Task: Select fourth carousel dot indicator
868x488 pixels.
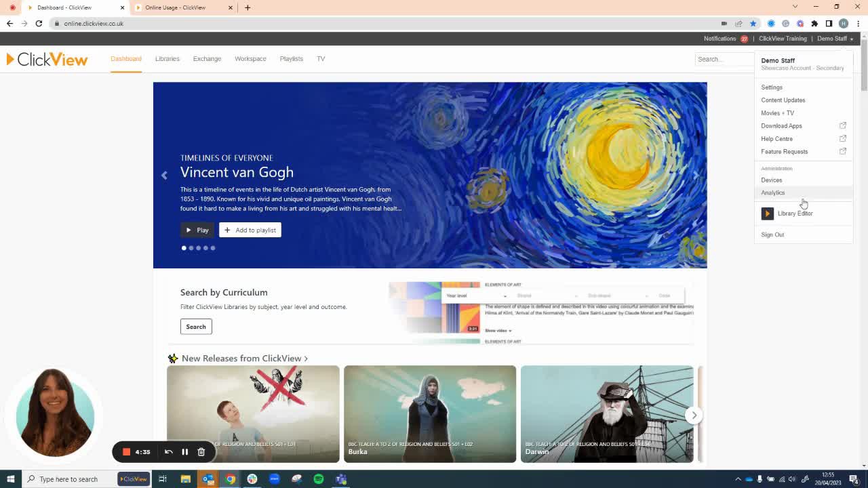Action: [x=205, y=248]
